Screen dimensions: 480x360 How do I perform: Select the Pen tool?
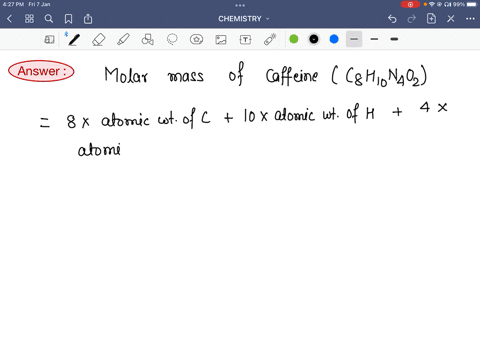(x=74, y=40)
